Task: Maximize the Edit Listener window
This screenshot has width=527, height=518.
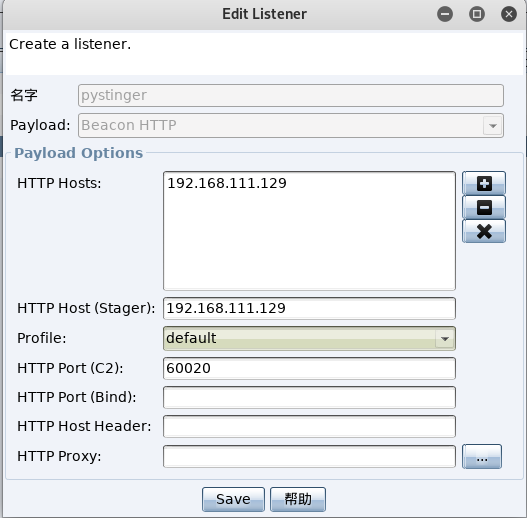Action: coord(477,14)
